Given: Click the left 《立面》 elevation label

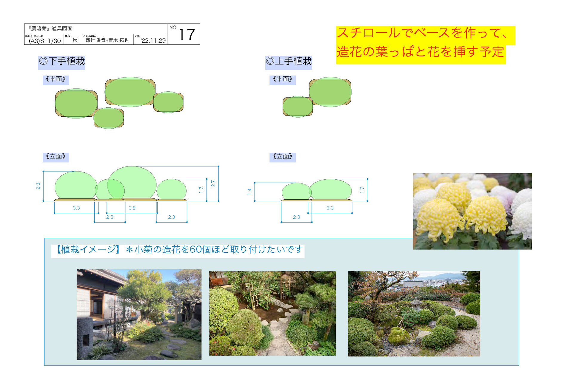Looking at the screenshot, I should (x=56, y=157).
